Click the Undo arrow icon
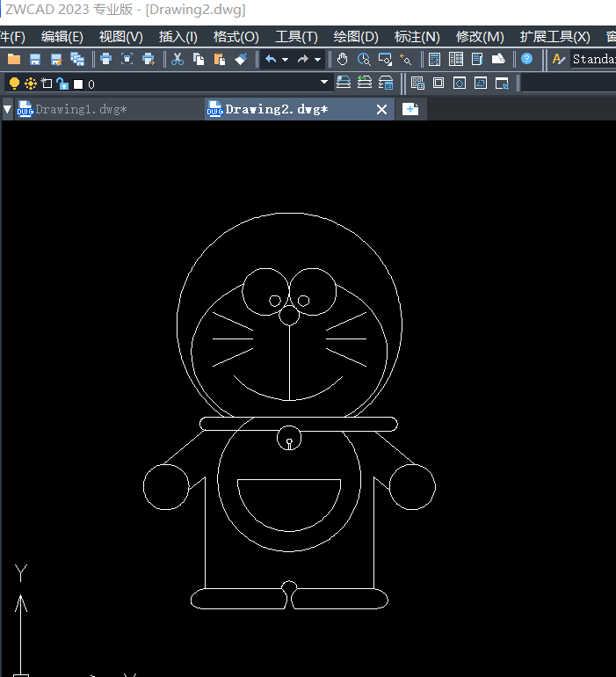This screenshot has width=616, height=677. point(271,59)
